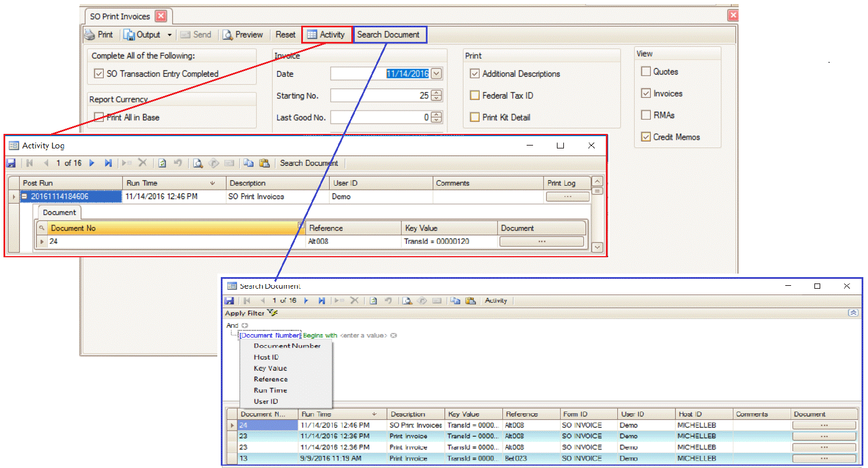Click the Search Document button in main toolbar
The height and width of the screenshot is (468, 868).
[x=389, y=35]
